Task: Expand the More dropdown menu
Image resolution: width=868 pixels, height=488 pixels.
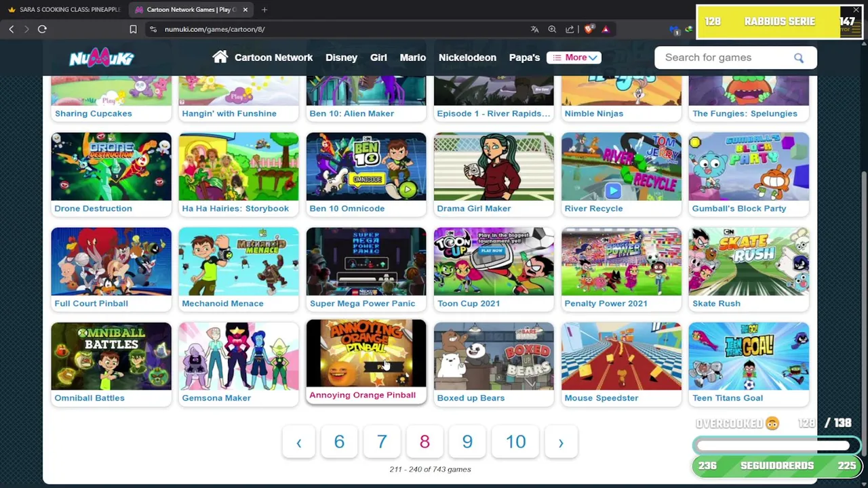Action: [x=574, y=58]
